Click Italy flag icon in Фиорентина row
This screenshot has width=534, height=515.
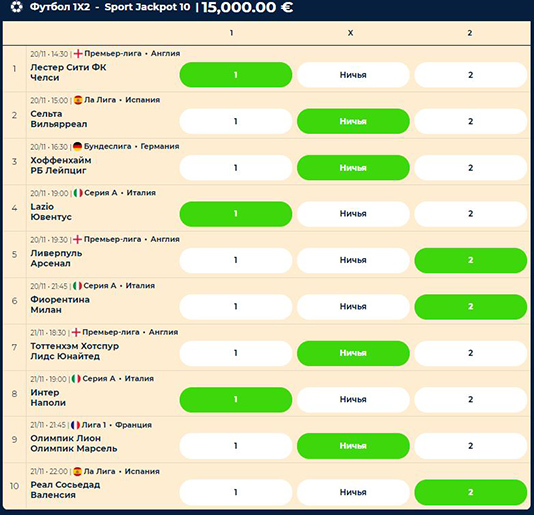pyautogui.click(x=77, y=286)
